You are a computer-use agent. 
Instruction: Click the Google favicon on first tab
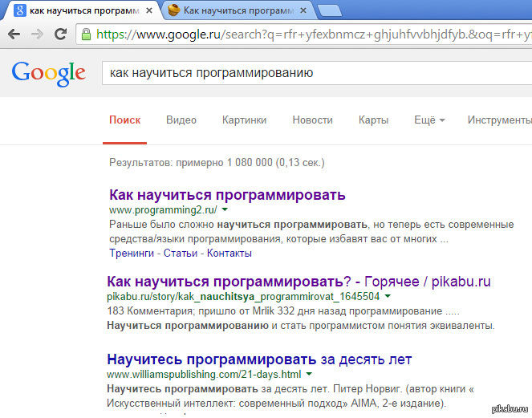click(20, 10)
